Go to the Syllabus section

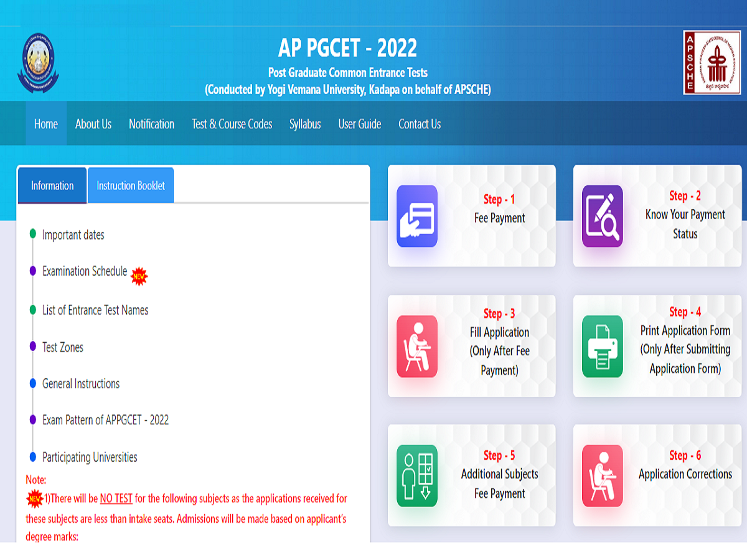305,123
